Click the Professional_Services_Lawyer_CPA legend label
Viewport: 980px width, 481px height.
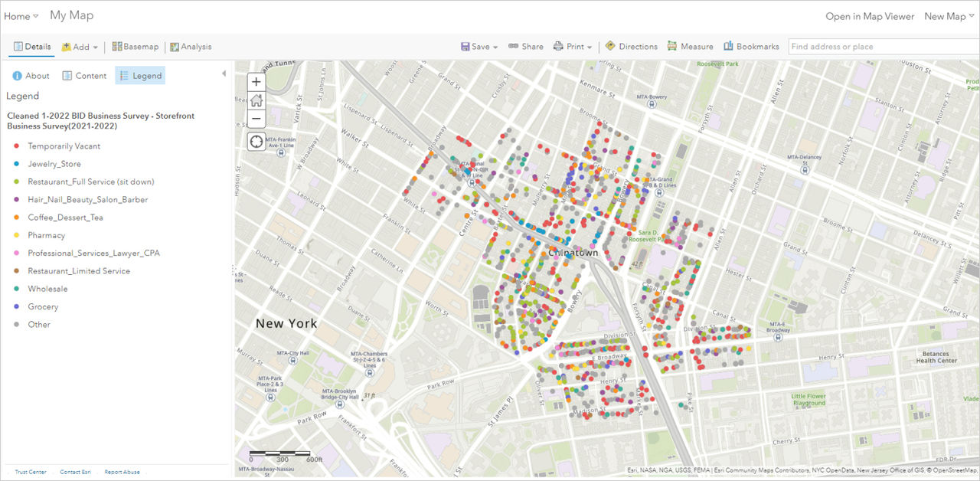(94, 253)
